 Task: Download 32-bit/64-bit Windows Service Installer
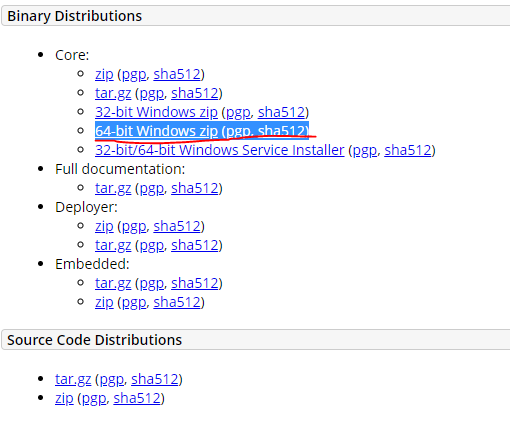(220, 150)
